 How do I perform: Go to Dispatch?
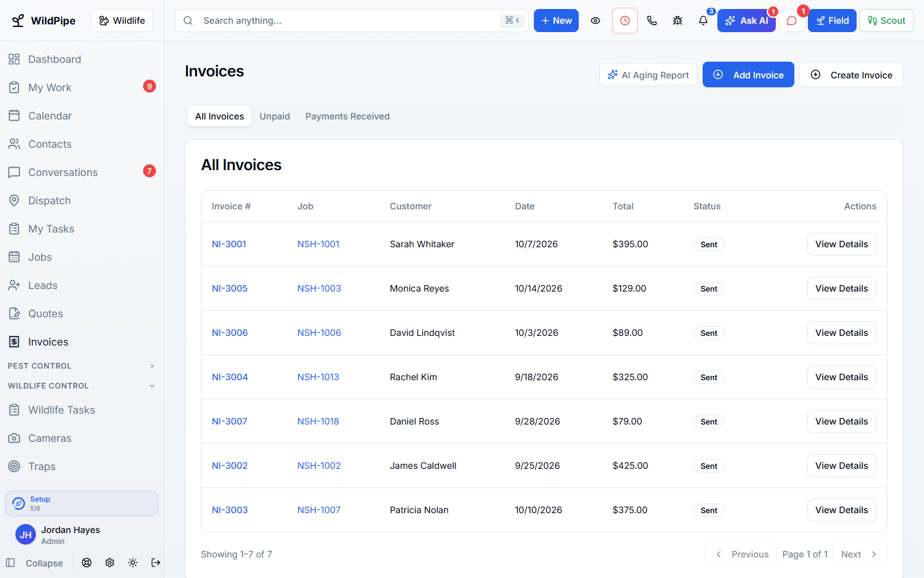(82, 200)
